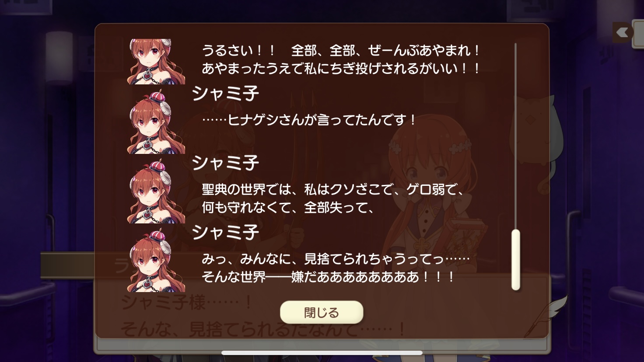Image resolution: width=644 pixels, height=362 pixels.
Task: Select the topmost Shamiko portrait in the log
Action: pos(156,62)
